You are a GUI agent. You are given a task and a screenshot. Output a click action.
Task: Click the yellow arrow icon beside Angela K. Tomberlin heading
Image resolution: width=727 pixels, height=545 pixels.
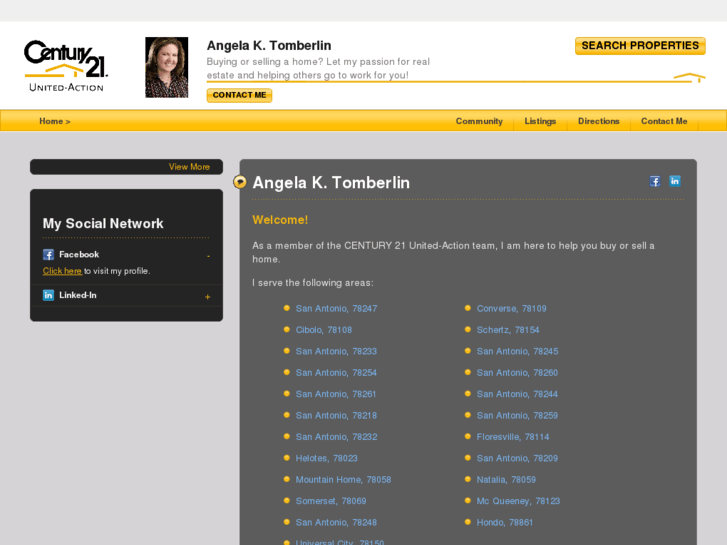tap(240, 182)
